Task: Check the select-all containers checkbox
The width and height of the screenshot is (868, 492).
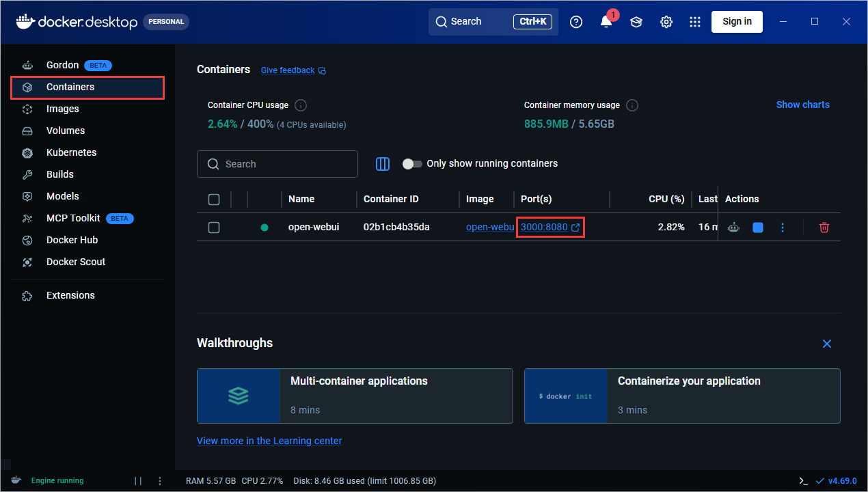Action: click(x=214, y=200)
